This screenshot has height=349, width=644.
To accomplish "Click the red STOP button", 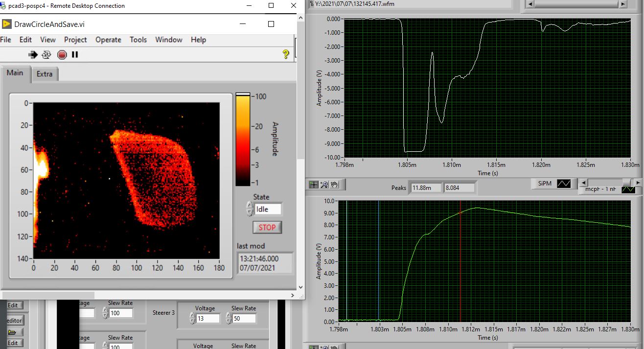I will coord(267,227).
